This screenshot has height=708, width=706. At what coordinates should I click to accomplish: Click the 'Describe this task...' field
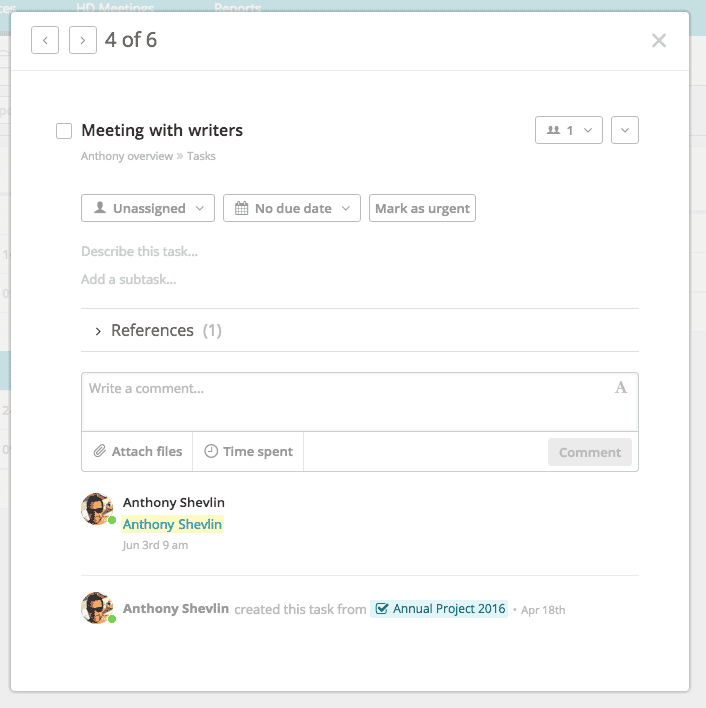point(140,251)
